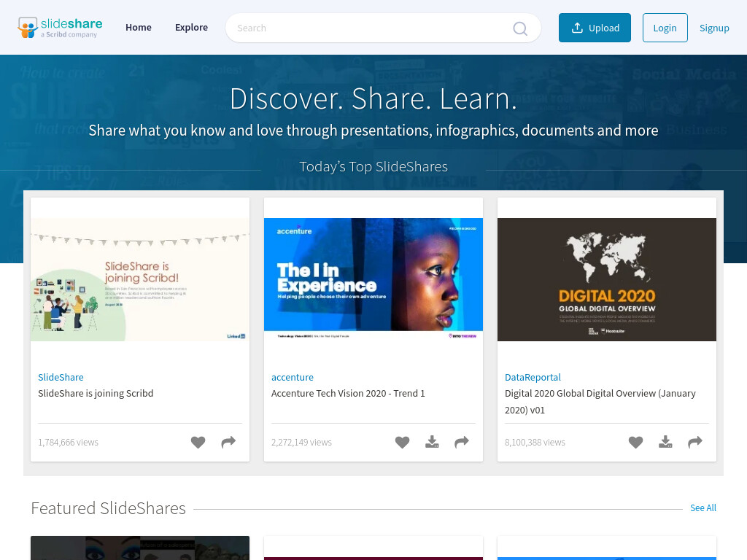
Task: Go to the Home menu item
Action: [139, 28]
